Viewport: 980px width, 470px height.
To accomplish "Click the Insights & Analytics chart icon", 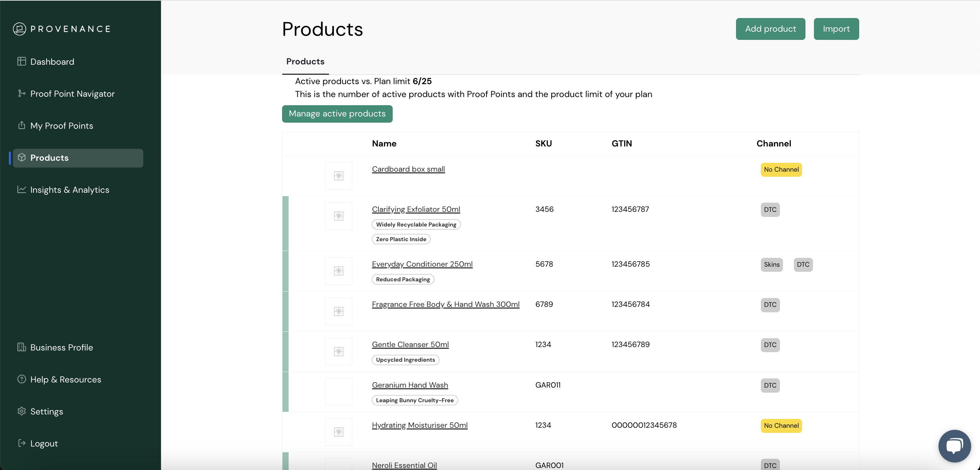I will (22, 189).
